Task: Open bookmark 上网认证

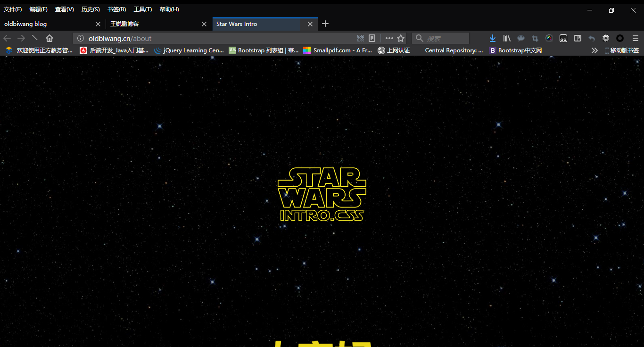Action: click(x=394, y=50)
